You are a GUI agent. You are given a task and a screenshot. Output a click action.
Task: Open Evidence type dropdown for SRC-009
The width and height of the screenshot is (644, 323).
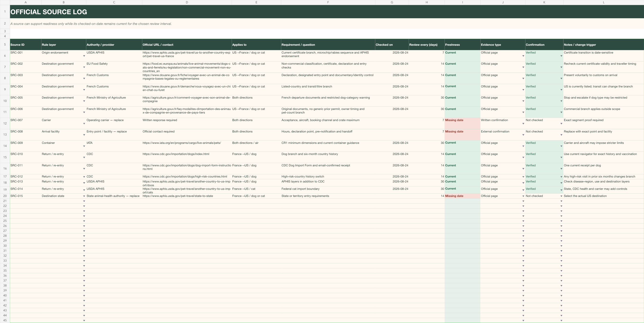click(x=523, y=146)
